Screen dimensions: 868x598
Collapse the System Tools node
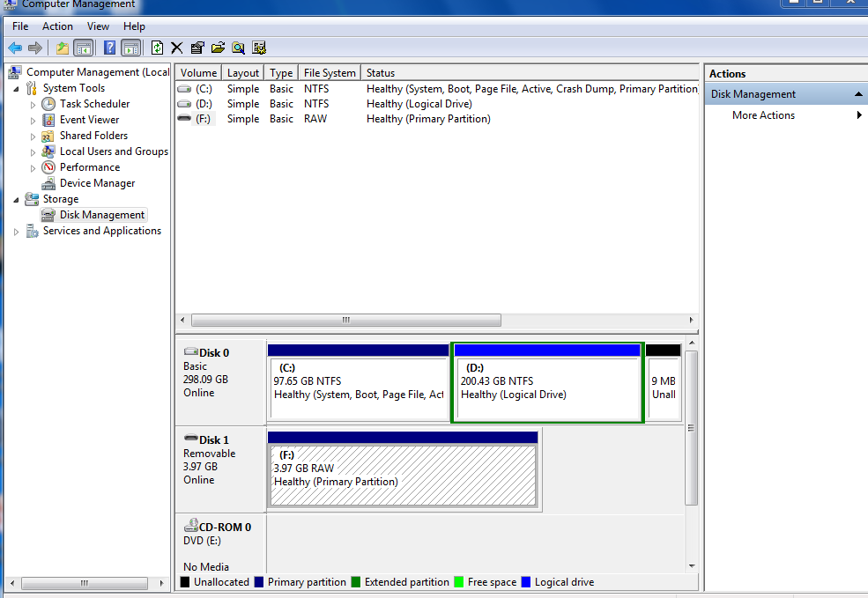coord(16,88)
